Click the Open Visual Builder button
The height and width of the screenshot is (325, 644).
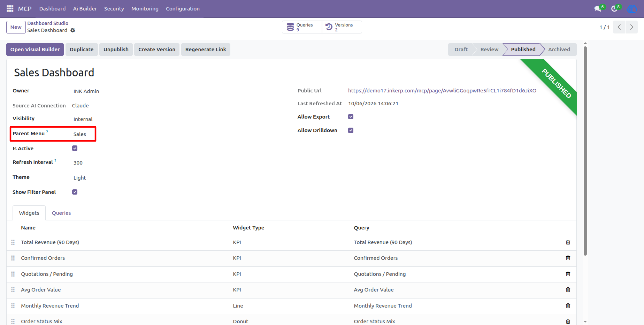point(35,50)
